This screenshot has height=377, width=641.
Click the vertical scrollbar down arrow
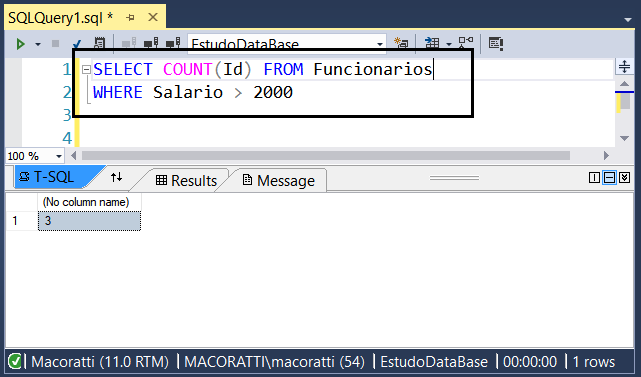(x=624, y=138)
